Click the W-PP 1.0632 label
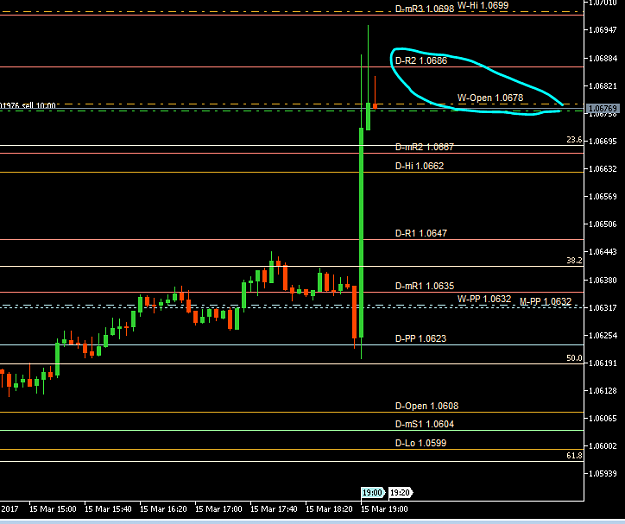625x524 pixels. click(484, 299)
